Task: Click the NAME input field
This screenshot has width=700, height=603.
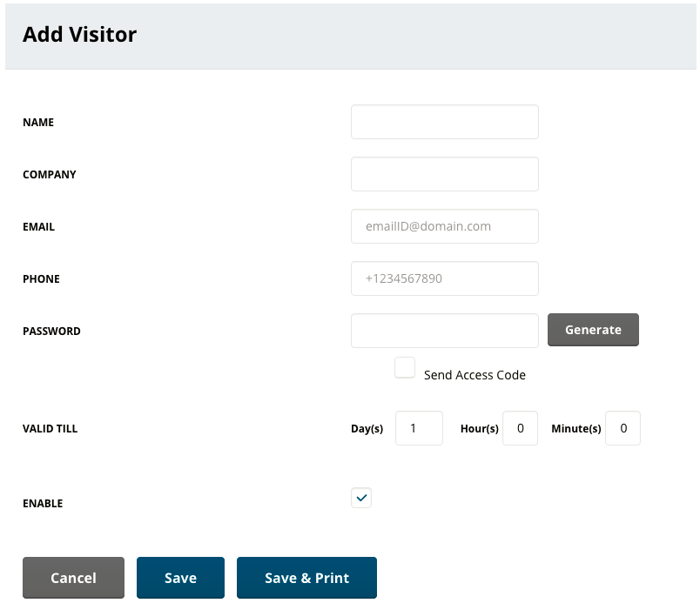Action: pos(445,122)
